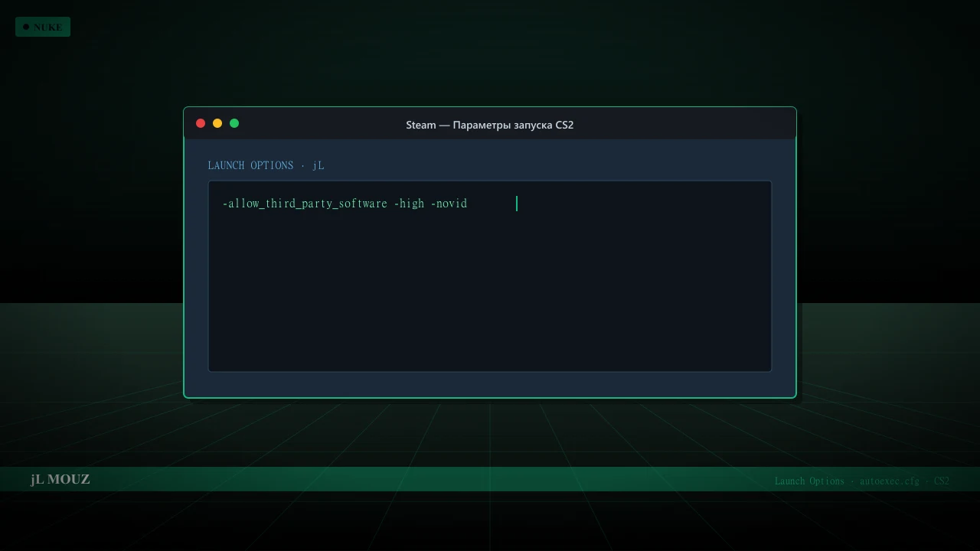The image size is (980, 551).
Task: Click the red close window dot
Action: [x=201, y=123]
